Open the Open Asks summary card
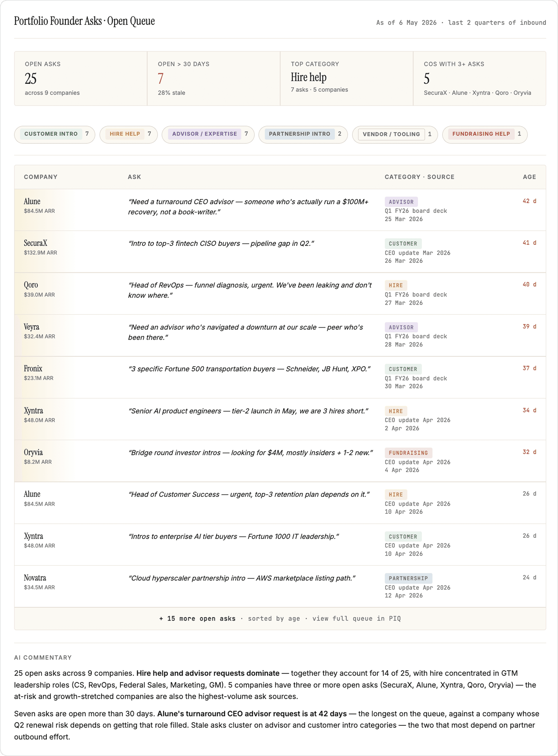 (81, 78)
